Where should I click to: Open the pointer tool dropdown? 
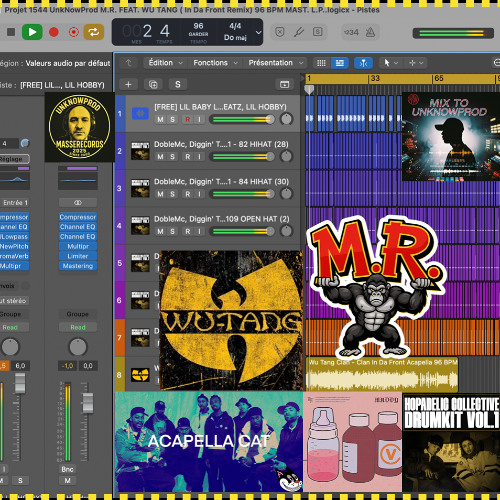tap(390, 63)
